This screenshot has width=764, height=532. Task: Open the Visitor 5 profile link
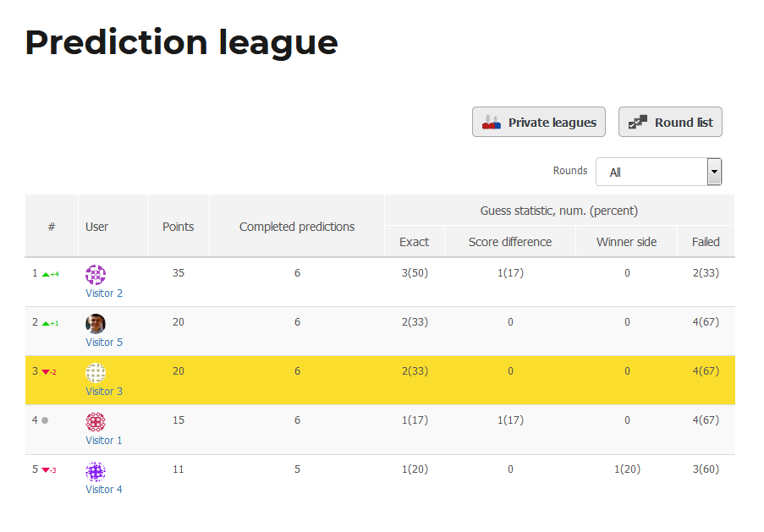click(x=104, y=343)
